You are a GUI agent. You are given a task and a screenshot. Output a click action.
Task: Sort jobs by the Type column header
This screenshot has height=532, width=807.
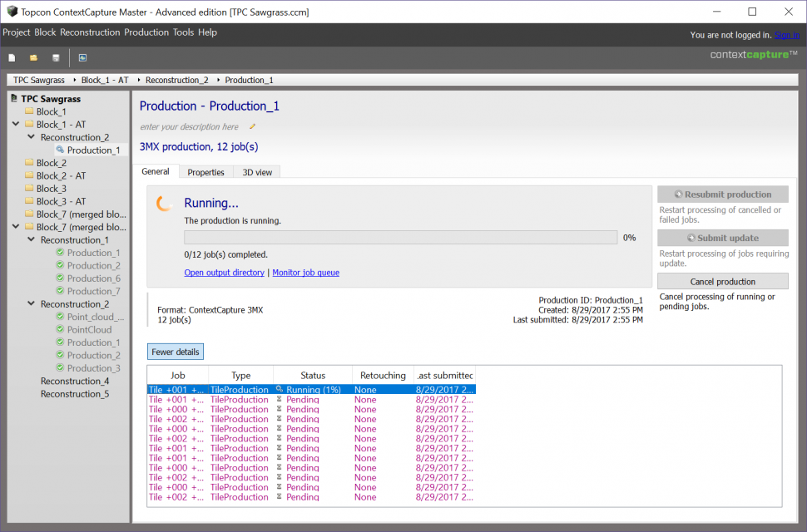tap(241, 375)
